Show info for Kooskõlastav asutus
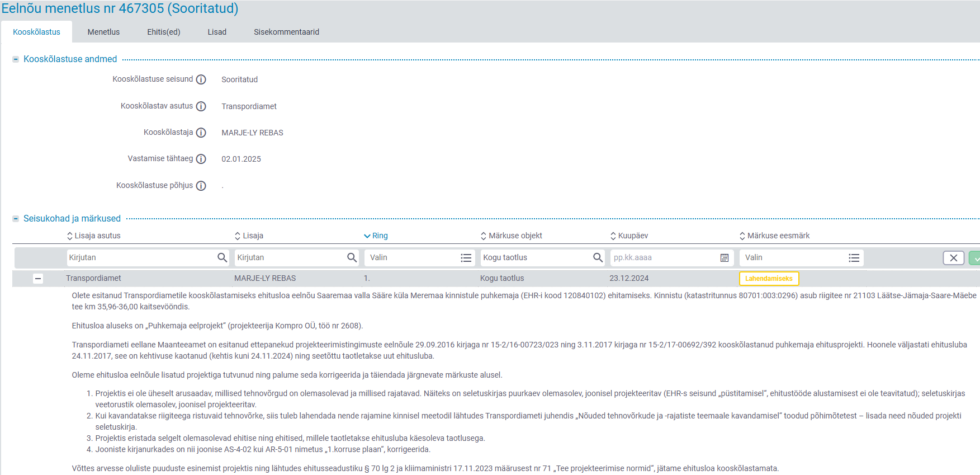Image resolution: width=980 pixels, height=475 pixels. 201,106
